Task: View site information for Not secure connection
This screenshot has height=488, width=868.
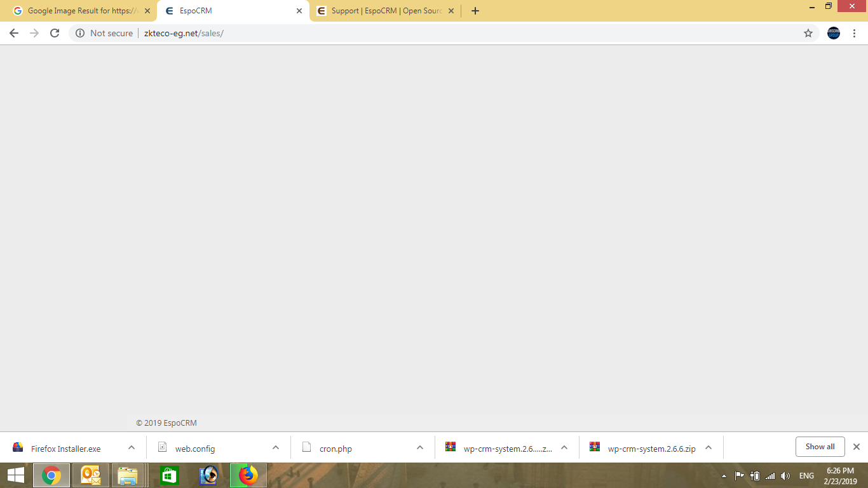Action: (104, 33)
